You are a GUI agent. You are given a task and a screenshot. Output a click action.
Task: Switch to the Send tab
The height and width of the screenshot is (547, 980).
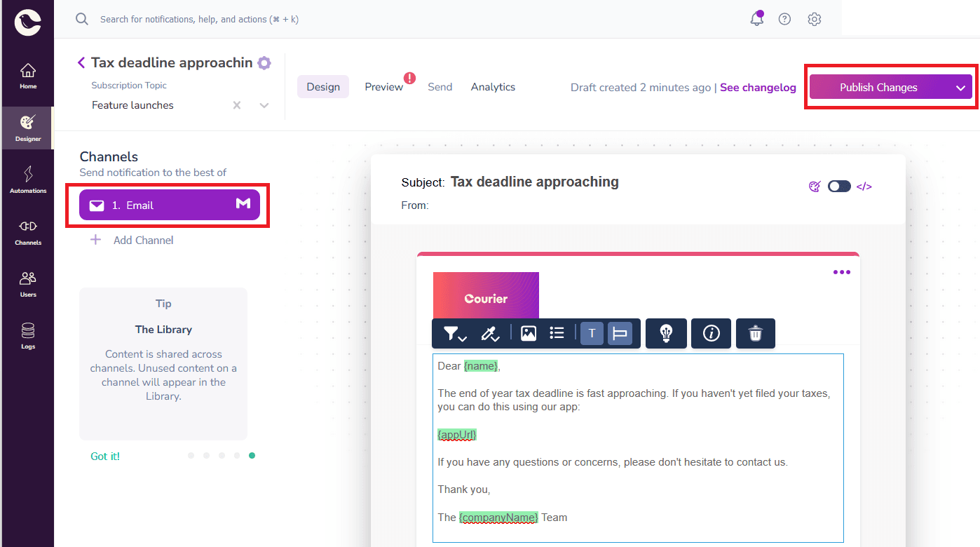440,87
